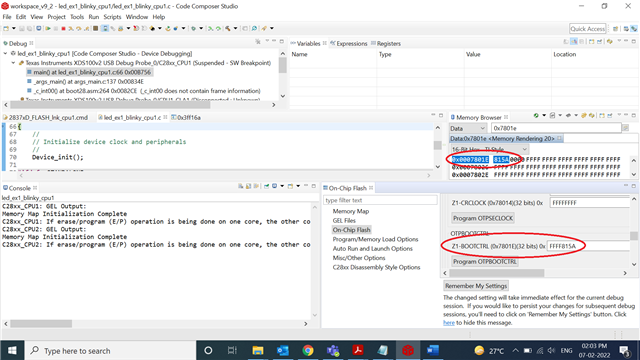Click the Suspend toolbar icon
This screenshot has width=640, height=360.
[x=56, y=29]
